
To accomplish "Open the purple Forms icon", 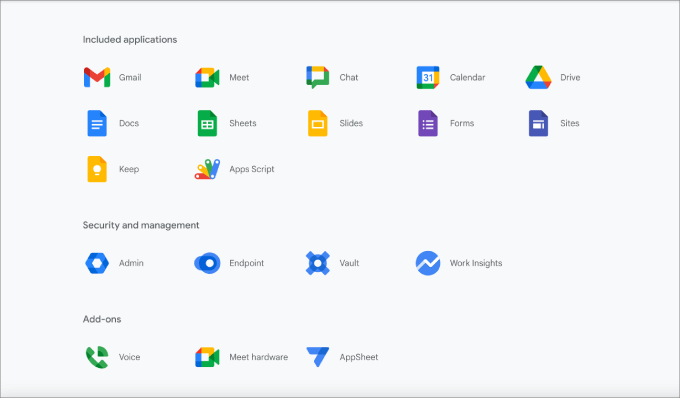I will (x=428, y=123).
